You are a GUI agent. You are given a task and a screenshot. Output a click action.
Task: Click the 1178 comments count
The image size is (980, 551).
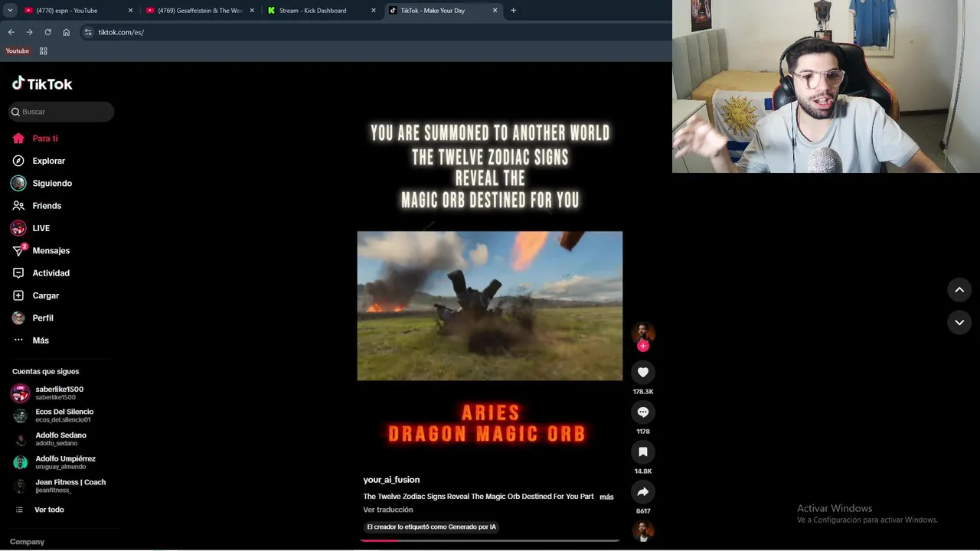point(643,432)
